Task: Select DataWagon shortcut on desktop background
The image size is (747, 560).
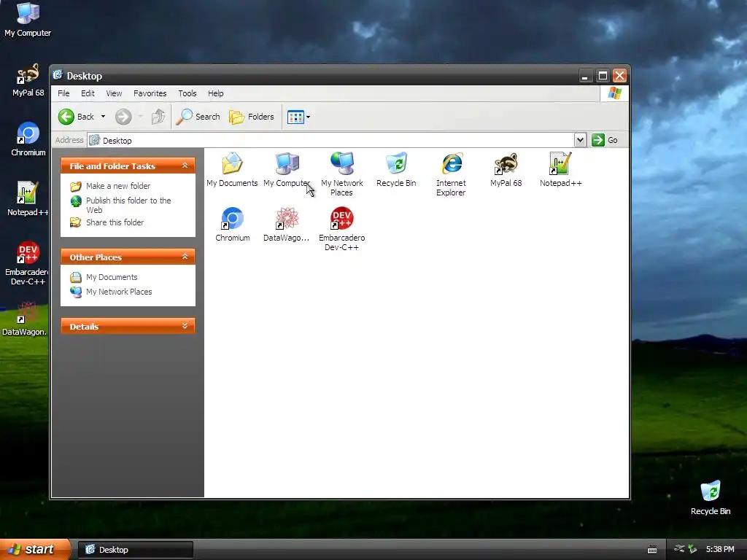Action: click(x=26, y=319)
